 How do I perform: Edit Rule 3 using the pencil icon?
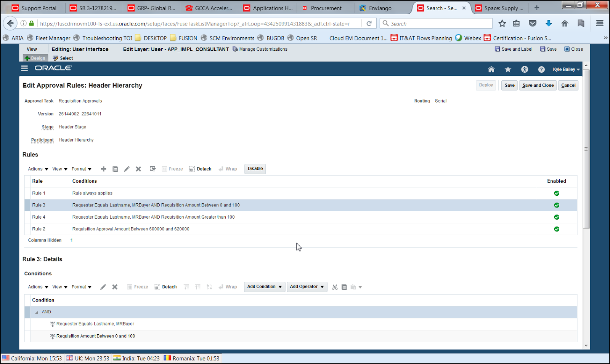click(x=127, y=169)
